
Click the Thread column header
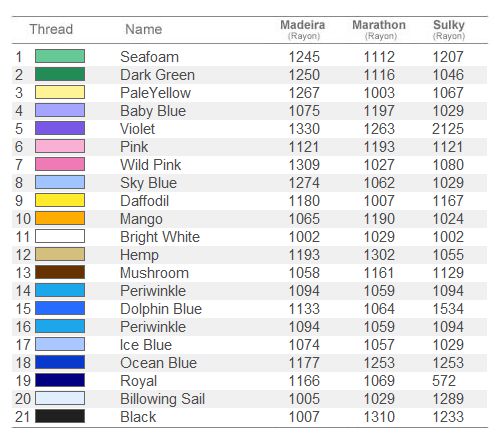point(51,29)
